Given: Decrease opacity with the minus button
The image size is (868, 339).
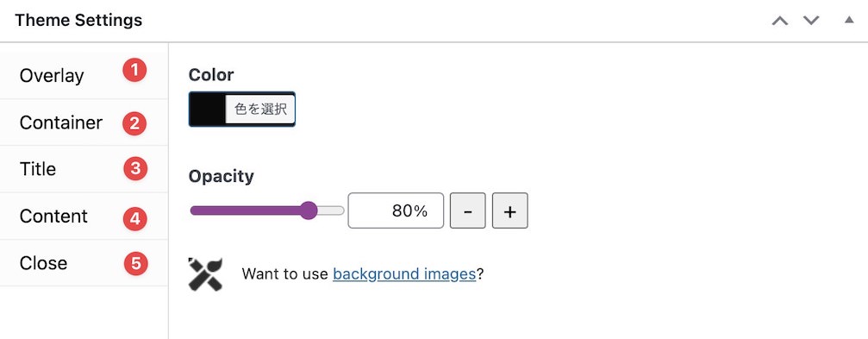Looking at the screenshot, I should tap(468, 210).
